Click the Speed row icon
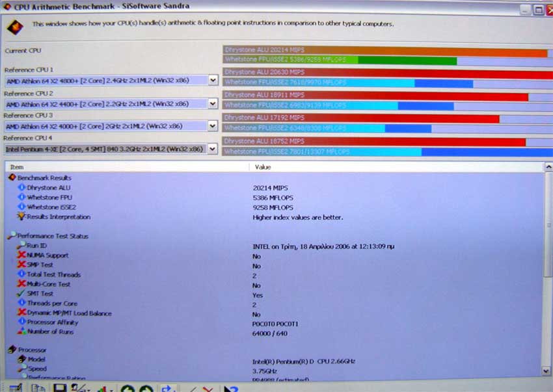553x392 pixels. tap(22, 368)
